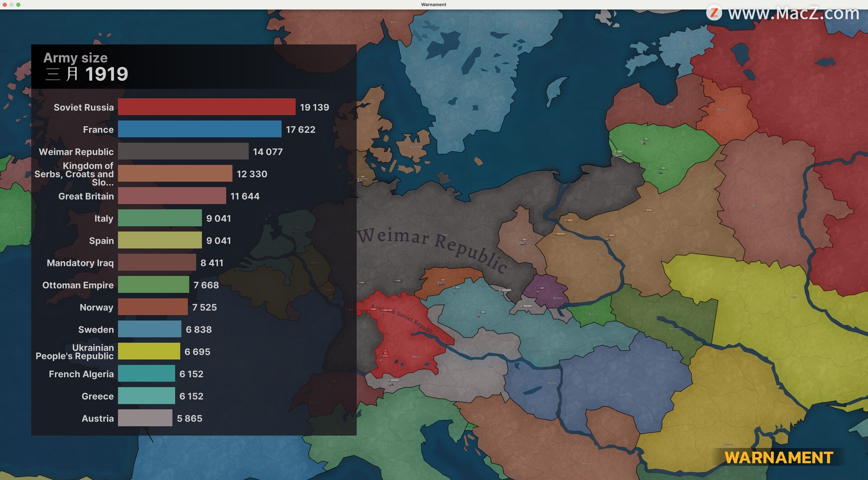This screenshot has height=480, width=868.
Task: Click the dark gray Weimar Republic bar
Action: tap(183, 151)
